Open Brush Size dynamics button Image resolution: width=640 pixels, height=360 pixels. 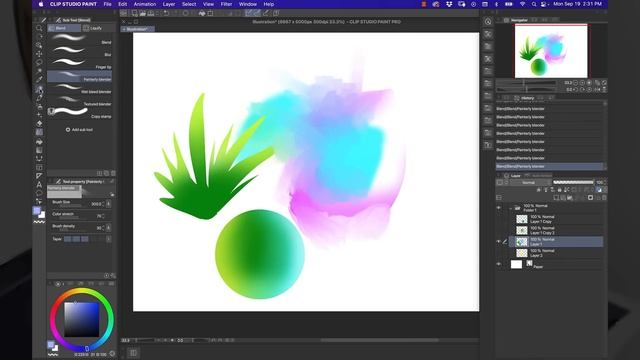click(109, 204)
